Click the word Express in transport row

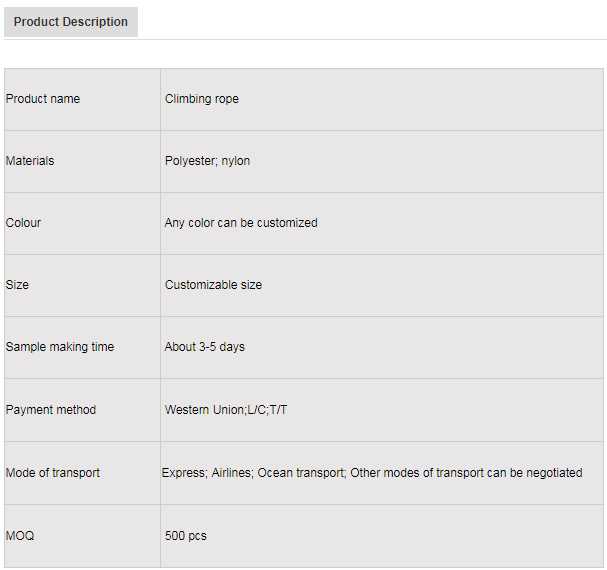tap(183, 473)
